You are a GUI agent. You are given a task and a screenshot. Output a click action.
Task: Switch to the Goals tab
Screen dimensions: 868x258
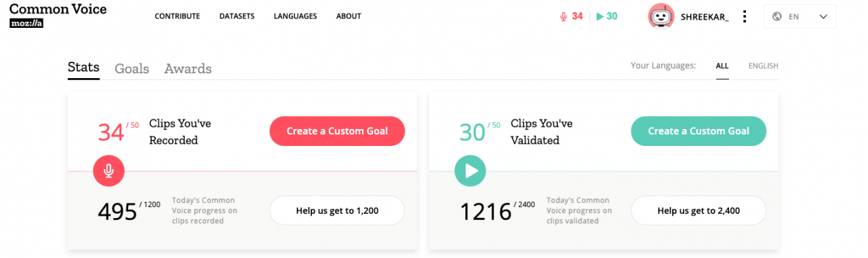click(x=132, y=69)
